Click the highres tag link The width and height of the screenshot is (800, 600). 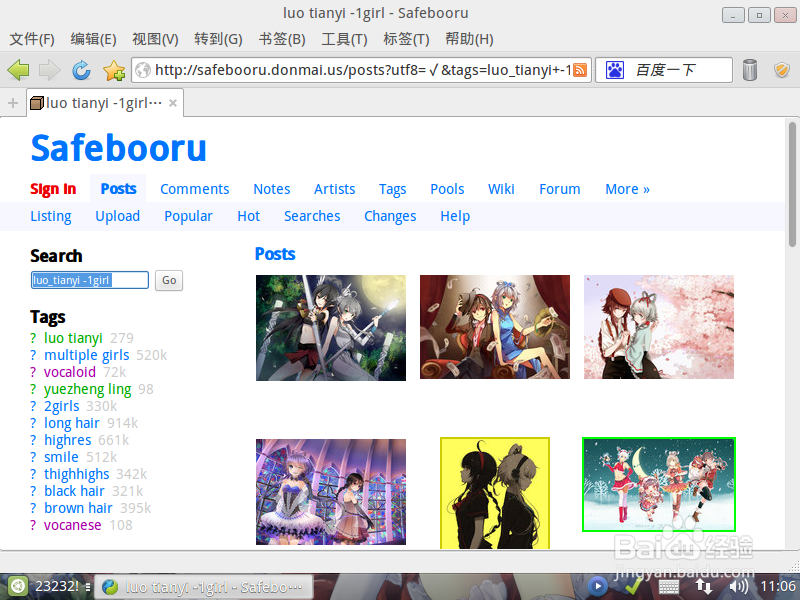pos(67,440)
